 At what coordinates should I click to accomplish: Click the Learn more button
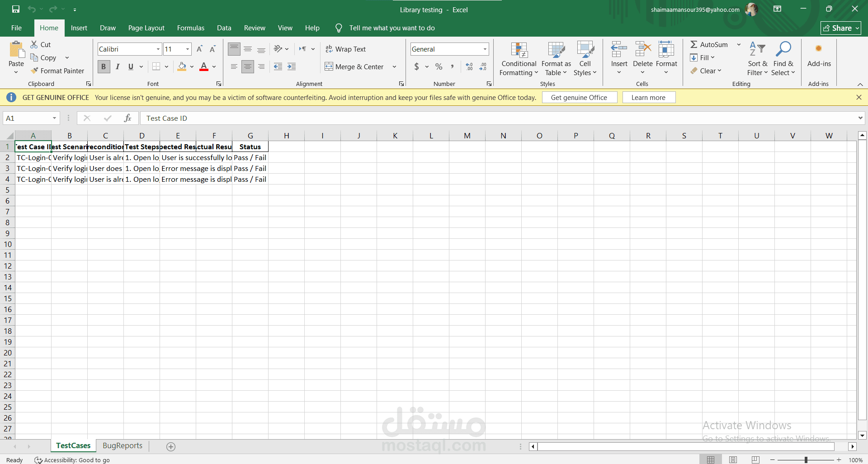pos(648,97)
